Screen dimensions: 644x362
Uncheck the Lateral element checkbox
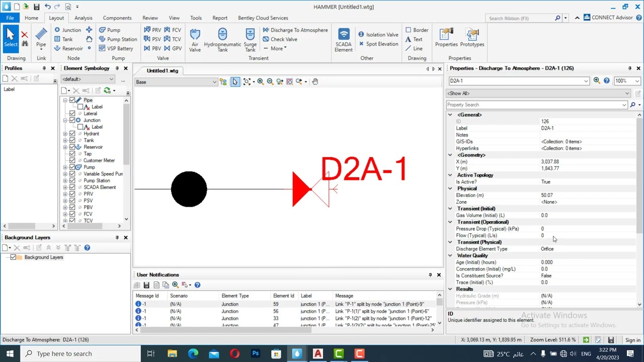(72, 114)
